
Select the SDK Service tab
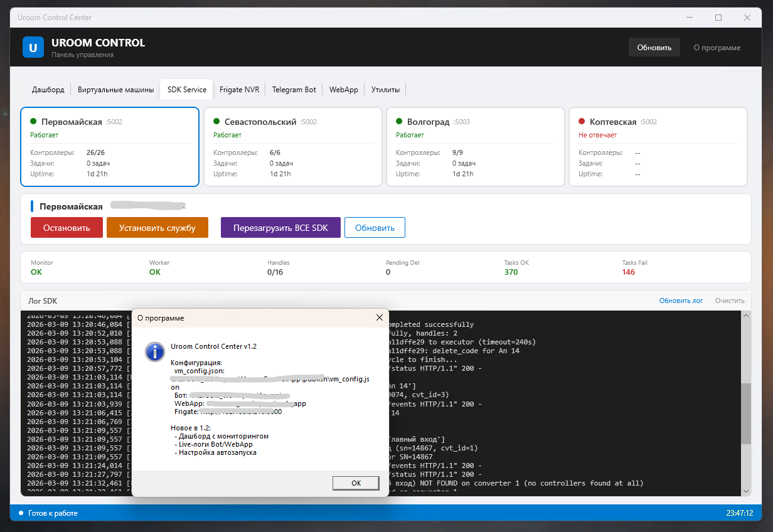click(x=187, y=90)
